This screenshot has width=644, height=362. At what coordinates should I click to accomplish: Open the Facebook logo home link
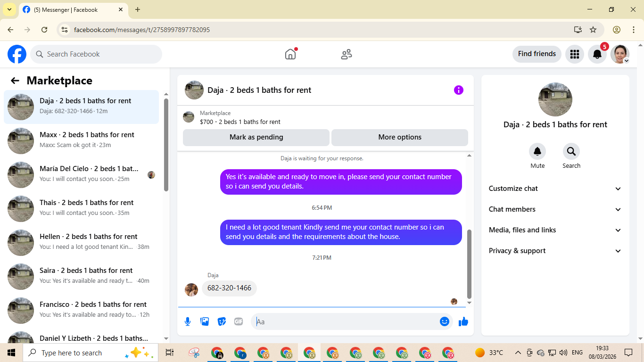click(17, 54)
